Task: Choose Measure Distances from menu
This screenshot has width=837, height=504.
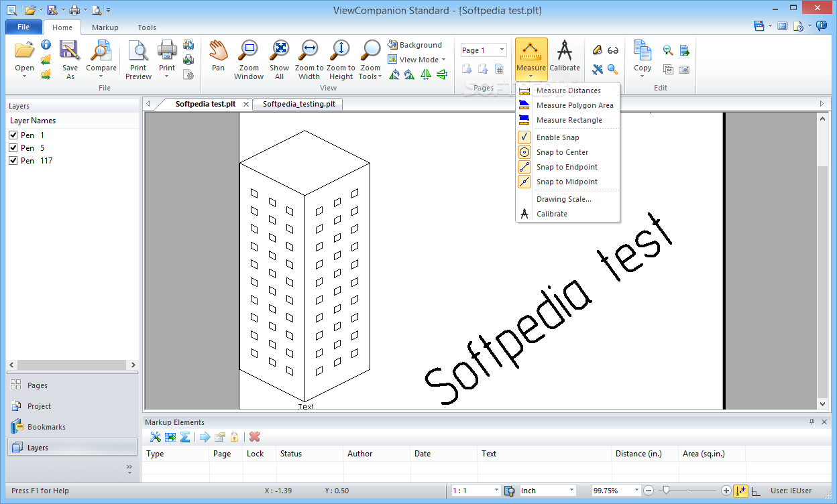Action: pos(567,90)
